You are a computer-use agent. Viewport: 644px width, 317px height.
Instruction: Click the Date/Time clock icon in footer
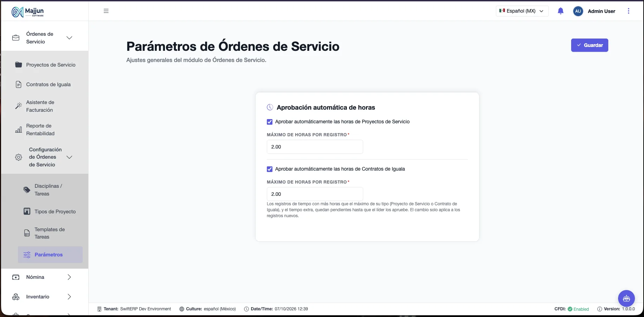pos(247,309)
